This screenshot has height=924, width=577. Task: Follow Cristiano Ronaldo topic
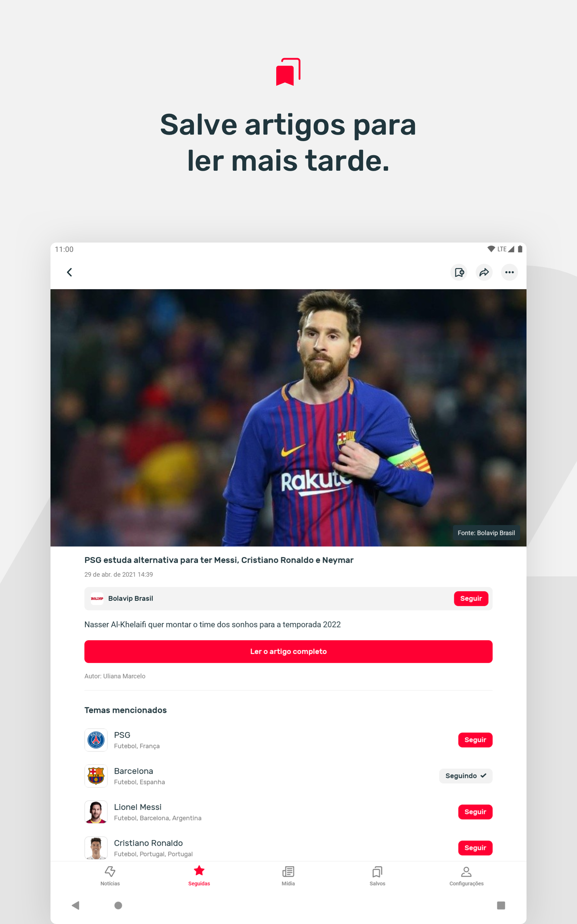tap(475, 847)
